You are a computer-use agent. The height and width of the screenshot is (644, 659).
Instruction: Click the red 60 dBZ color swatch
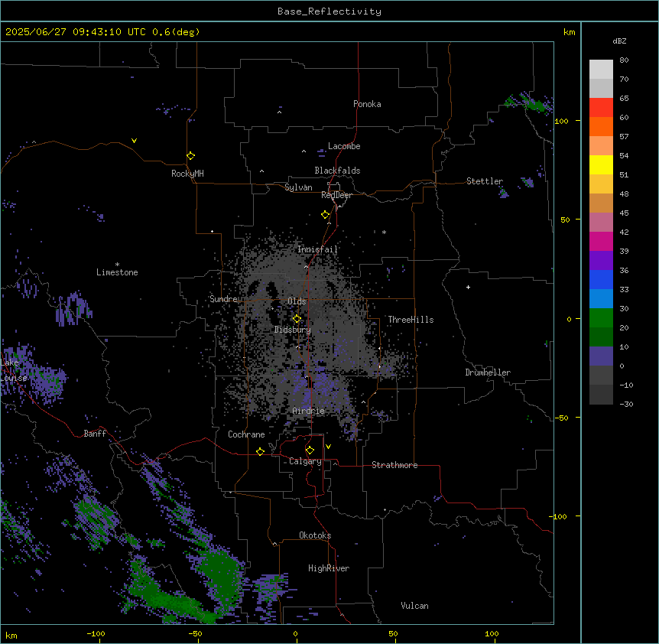point(601,107)
